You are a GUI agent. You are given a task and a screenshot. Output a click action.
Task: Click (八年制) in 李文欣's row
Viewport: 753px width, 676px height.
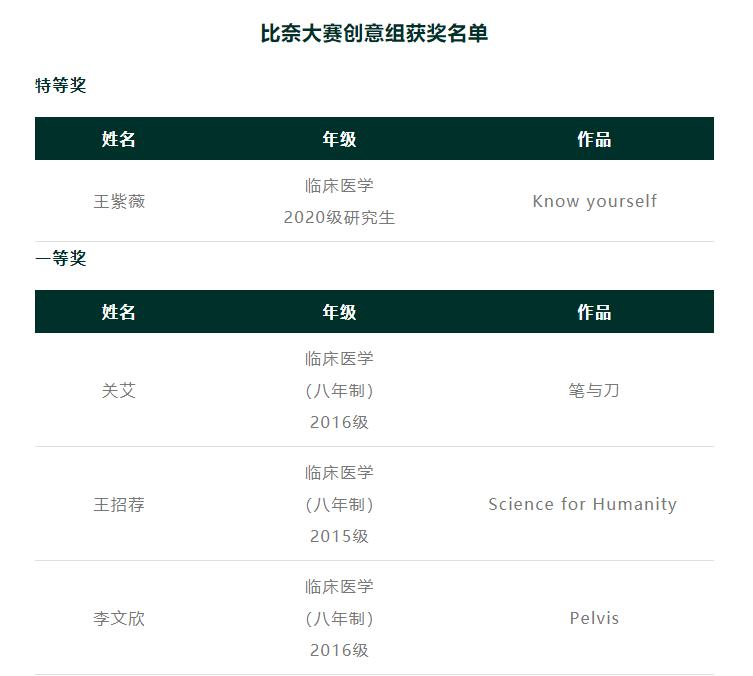[x=339, y=618]
